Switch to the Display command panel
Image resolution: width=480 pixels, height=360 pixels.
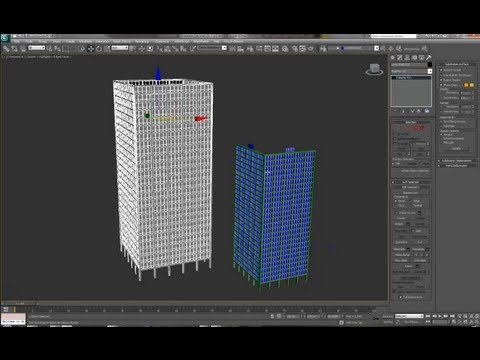421,58
